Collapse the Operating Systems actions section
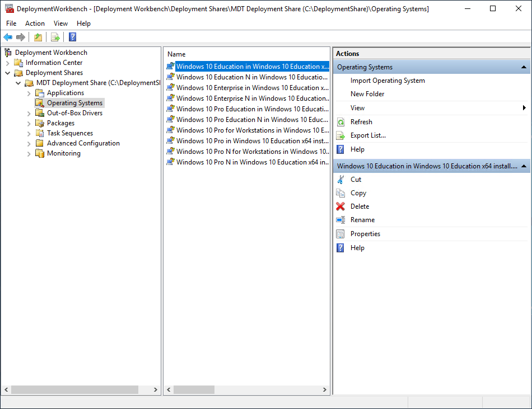Image resolution: width=532 pixels, height=409 pixels. (x=524, y=67)
